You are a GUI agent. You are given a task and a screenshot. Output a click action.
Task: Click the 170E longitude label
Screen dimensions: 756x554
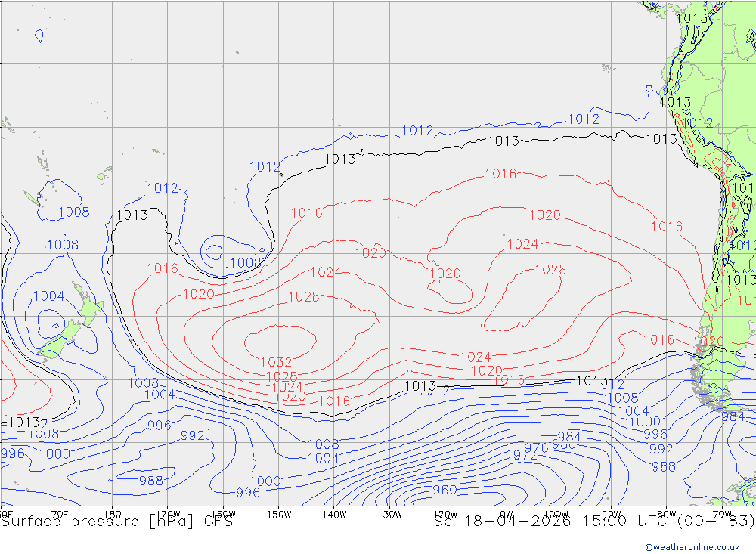pyautogui.click(x=57, y=515)
